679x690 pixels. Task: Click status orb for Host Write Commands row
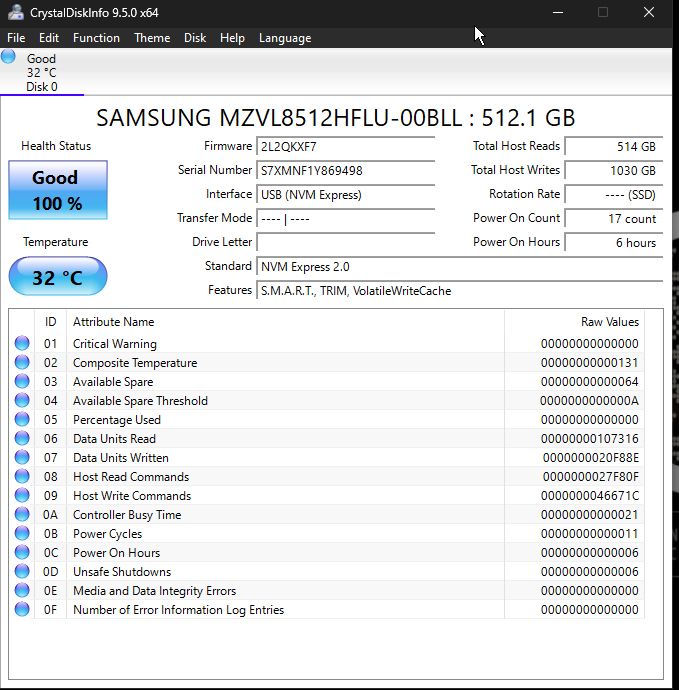22,495
